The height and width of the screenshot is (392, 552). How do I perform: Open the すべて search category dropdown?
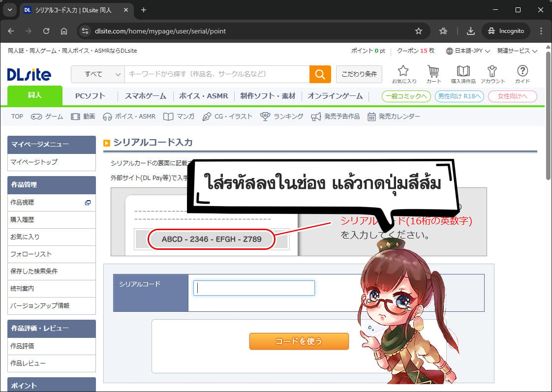coord(98,74)
